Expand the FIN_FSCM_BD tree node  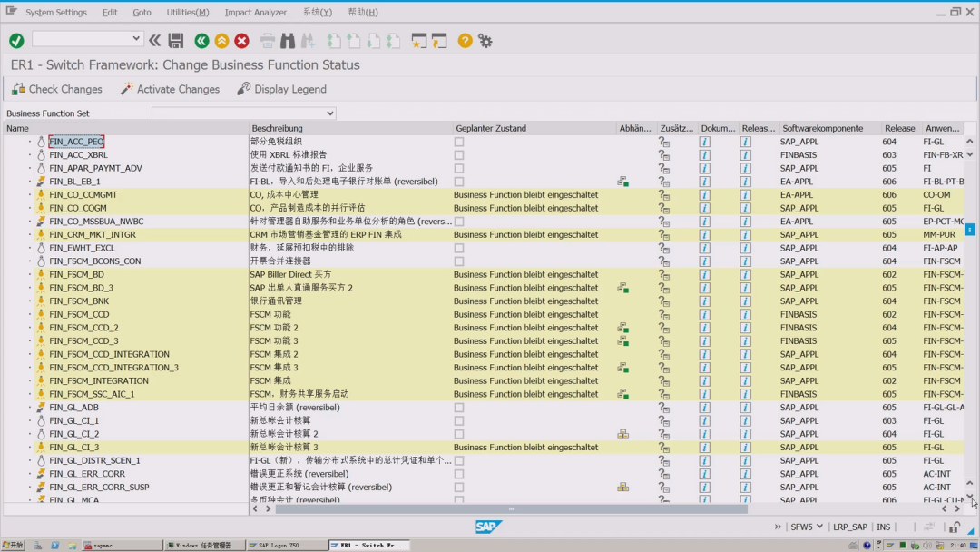coord(29,274)
